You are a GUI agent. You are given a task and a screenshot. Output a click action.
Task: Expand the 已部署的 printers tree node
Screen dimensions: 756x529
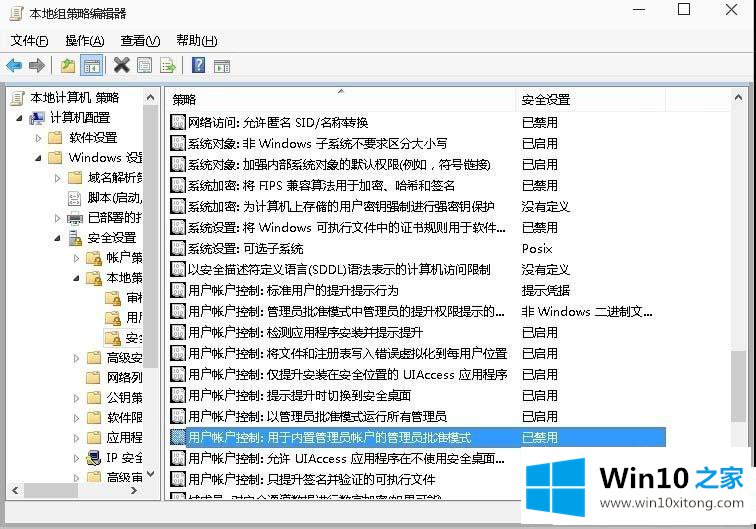pos(57,218)
